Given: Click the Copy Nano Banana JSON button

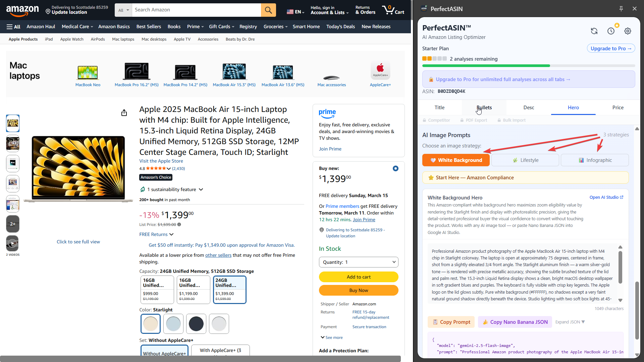Looking at the screenshot, I should [515, 322].
